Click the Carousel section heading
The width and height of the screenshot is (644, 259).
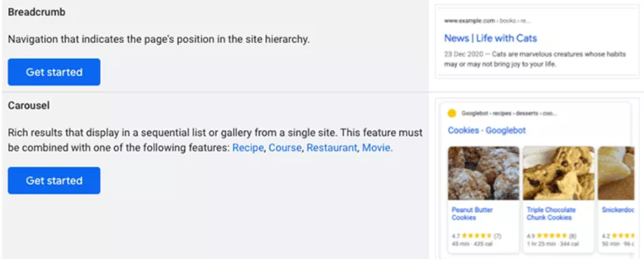[29, 106]
